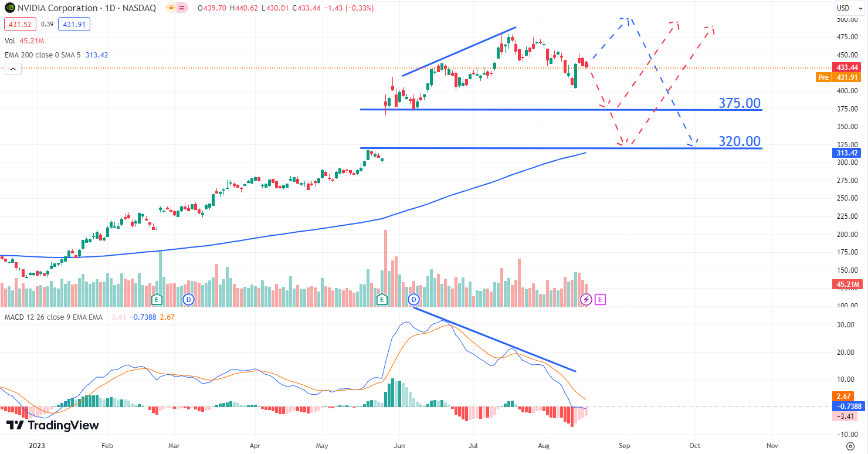The width and height of the screenshot is (868, 454).
Task: Click the orange Pre 431.91 price label
Action: 839,77
